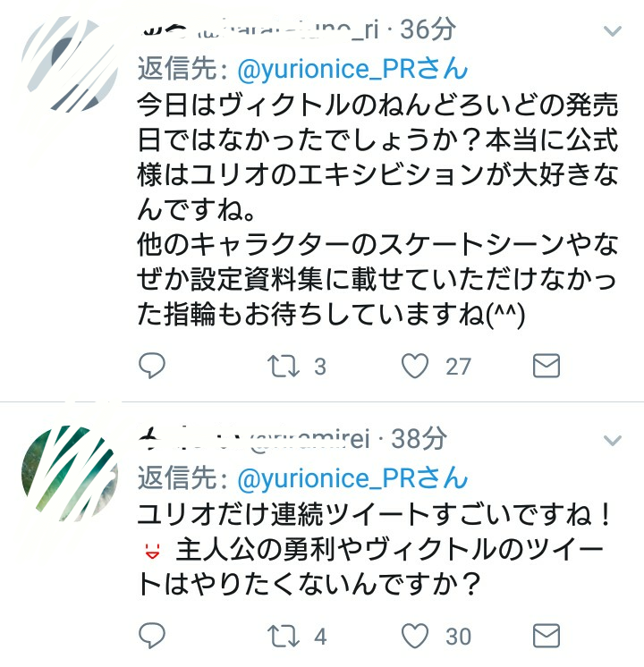Open @yurionice_PR link in first tweet

(x=352, y=69)
